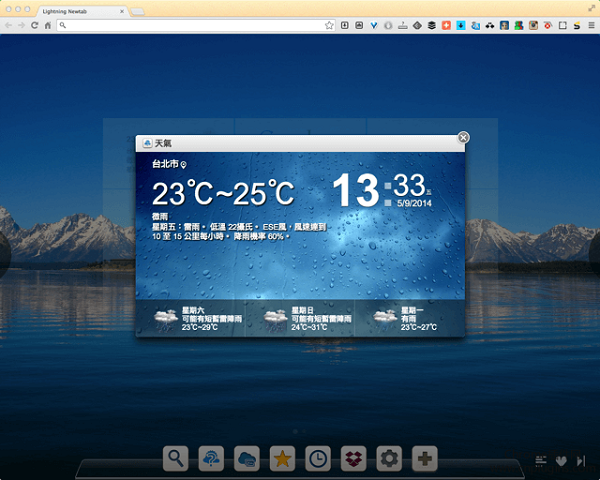Select the 星期六 forecast card

tap(191, 318)
